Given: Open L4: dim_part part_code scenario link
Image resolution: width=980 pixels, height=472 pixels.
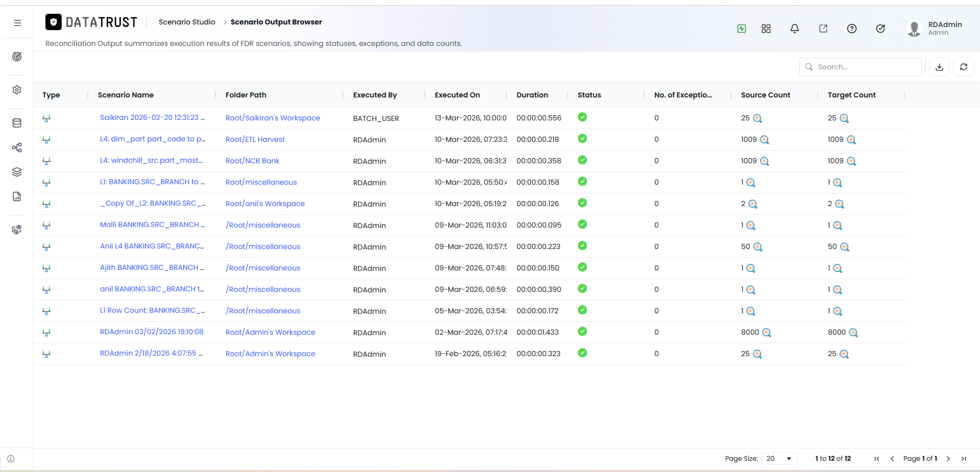Looking at the screenshot, I should pyautogui.click(x=153, y=139).
